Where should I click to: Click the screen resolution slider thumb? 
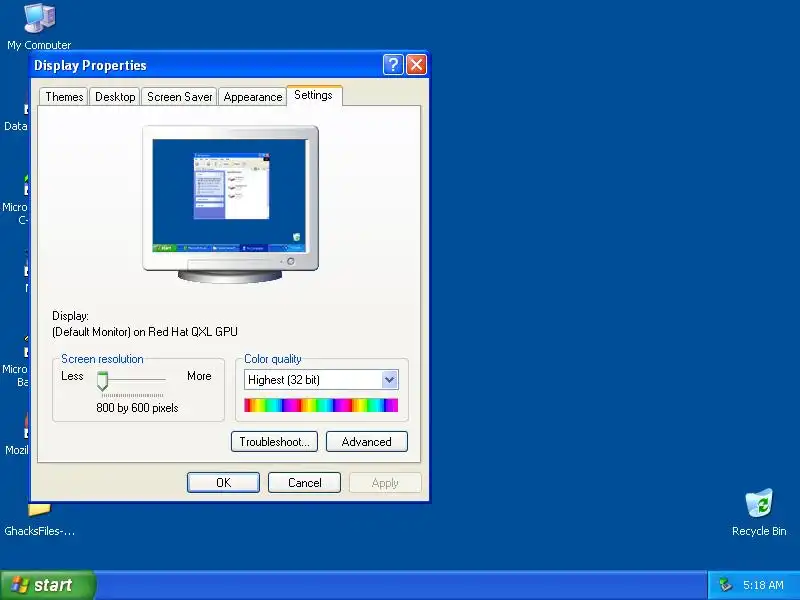pos(103,381)
